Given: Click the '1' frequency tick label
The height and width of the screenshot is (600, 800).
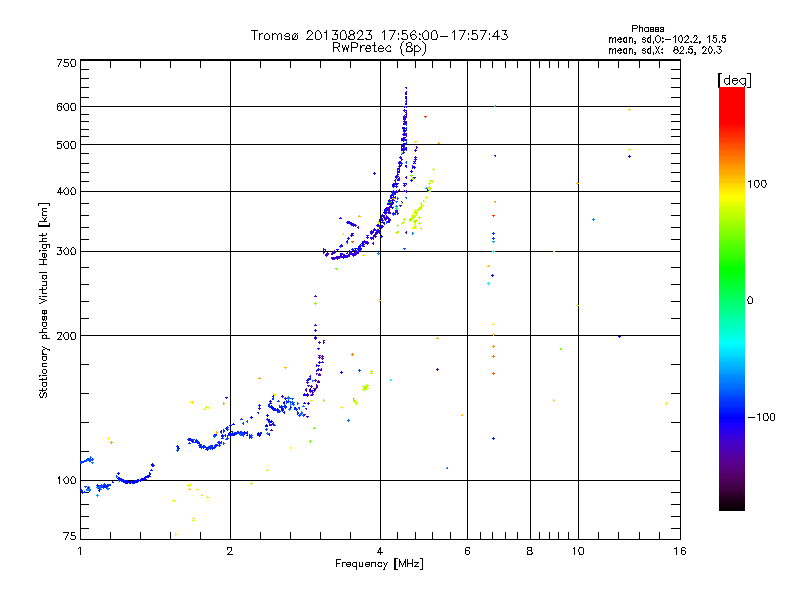Looking at the screenshot, I should [x=80, y=551].
